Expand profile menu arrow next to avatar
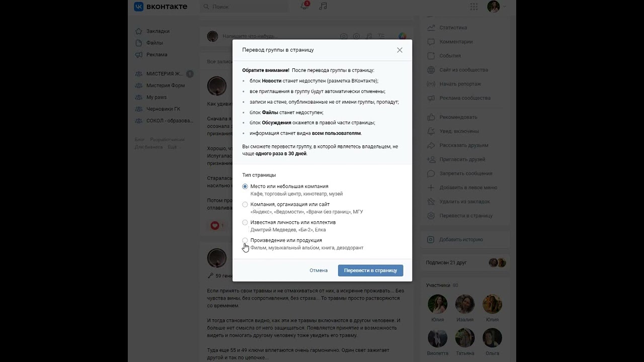 505,7
